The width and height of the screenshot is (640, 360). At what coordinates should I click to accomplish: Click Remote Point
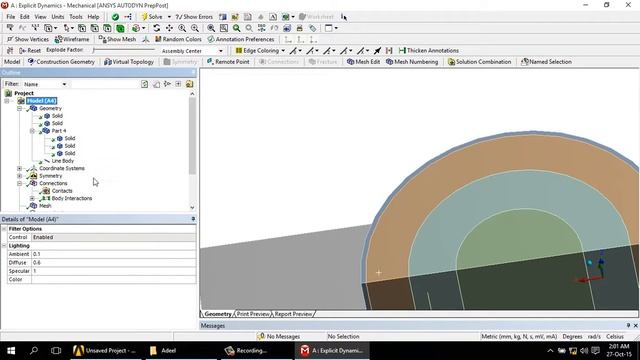coord(228,62)
